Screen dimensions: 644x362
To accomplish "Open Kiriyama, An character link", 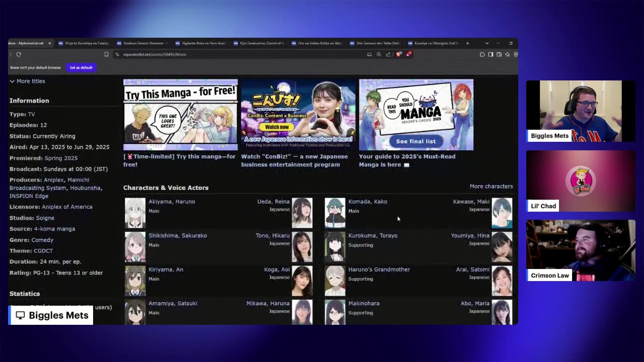I will (166, 269).
